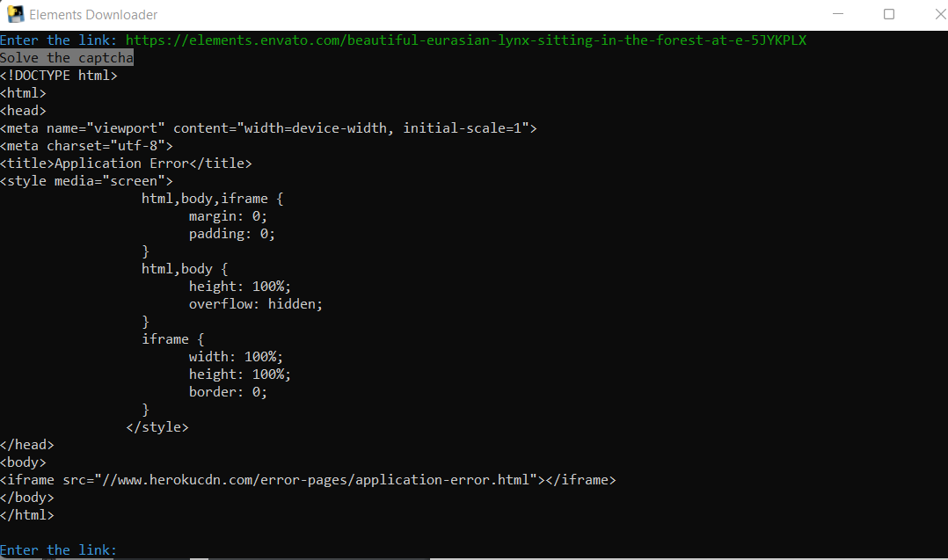
Task: Click the closing html tag line
Action: pyautogui.click(x=27, y=515)
